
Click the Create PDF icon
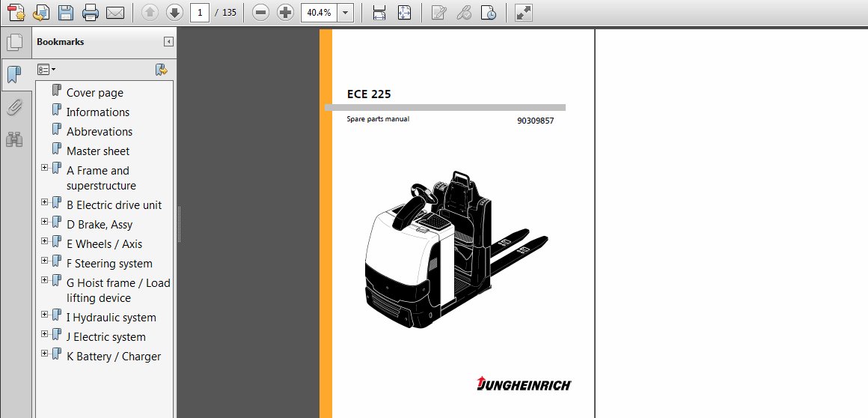pyautogui.click(x=16, y=12)
